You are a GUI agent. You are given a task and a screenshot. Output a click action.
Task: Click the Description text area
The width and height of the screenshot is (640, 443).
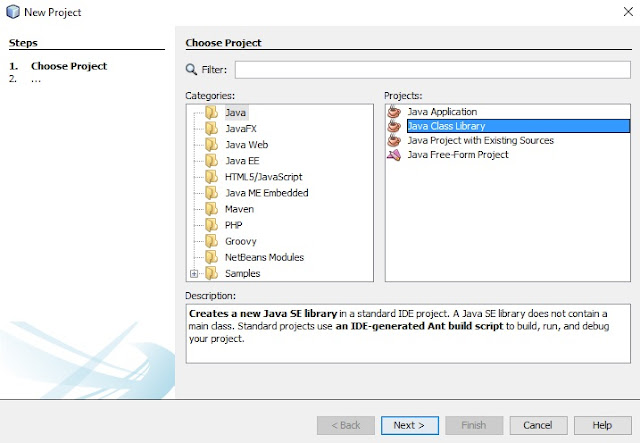tap(408, 334)
